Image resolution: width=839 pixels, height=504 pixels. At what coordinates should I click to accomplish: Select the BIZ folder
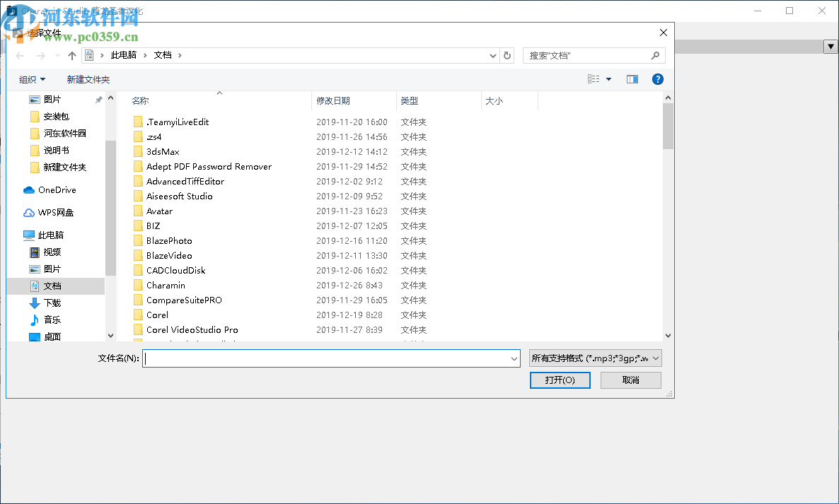pos(153,227)
